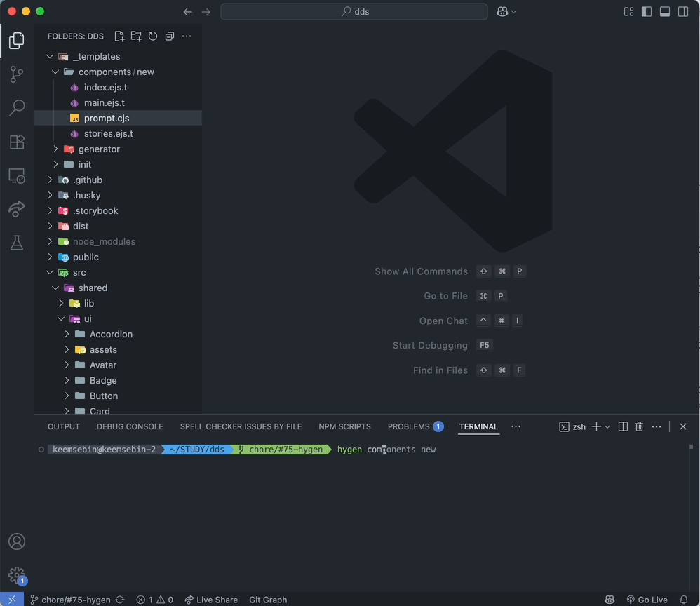700x606 pixels.
Task: Click the dds command center search box
Action: 354,12
